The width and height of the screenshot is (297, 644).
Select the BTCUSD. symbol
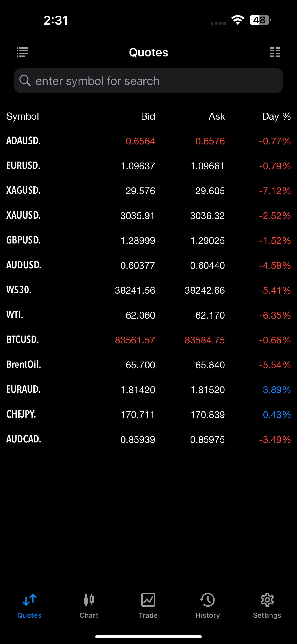coord(22,340)
